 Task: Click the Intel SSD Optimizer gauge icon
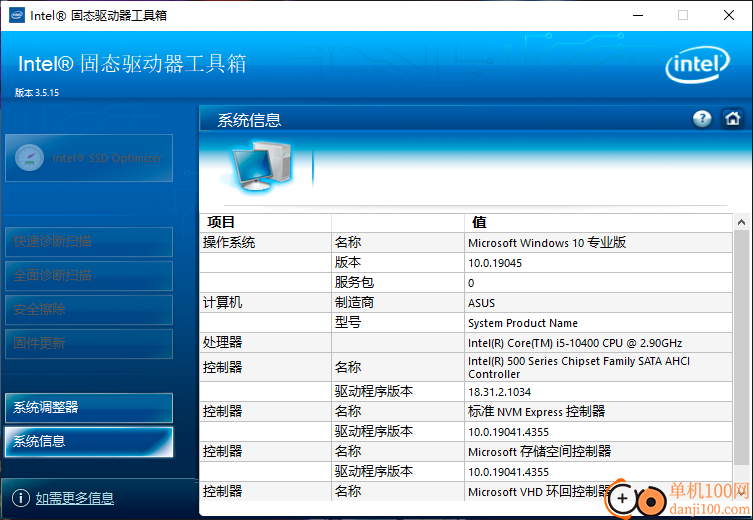point(29,158)
